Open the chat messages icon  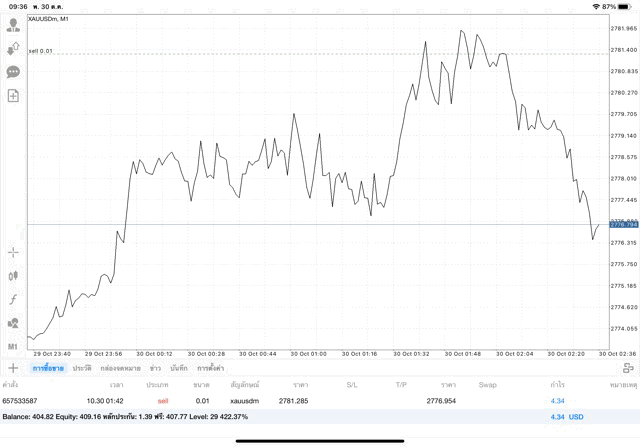point(13,72)
